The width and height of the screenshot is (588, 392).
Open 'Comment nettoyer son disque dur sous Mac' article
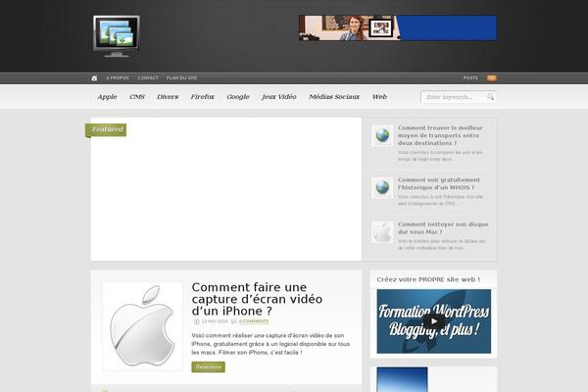[443, 228]
